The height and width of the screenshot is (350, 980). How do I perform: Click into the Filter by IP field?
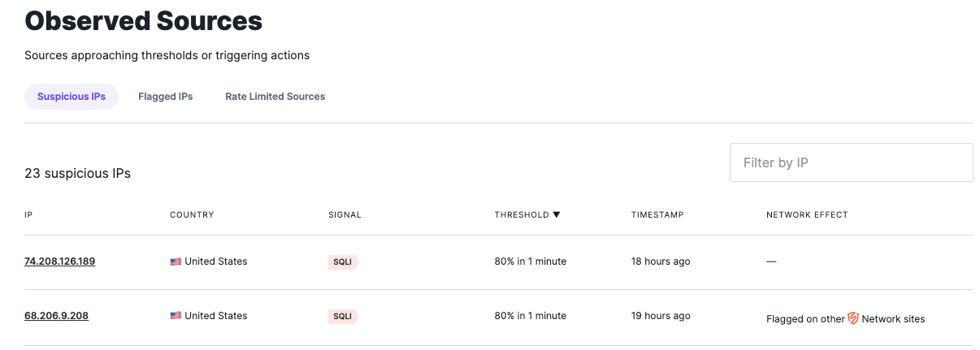(851, 162)
